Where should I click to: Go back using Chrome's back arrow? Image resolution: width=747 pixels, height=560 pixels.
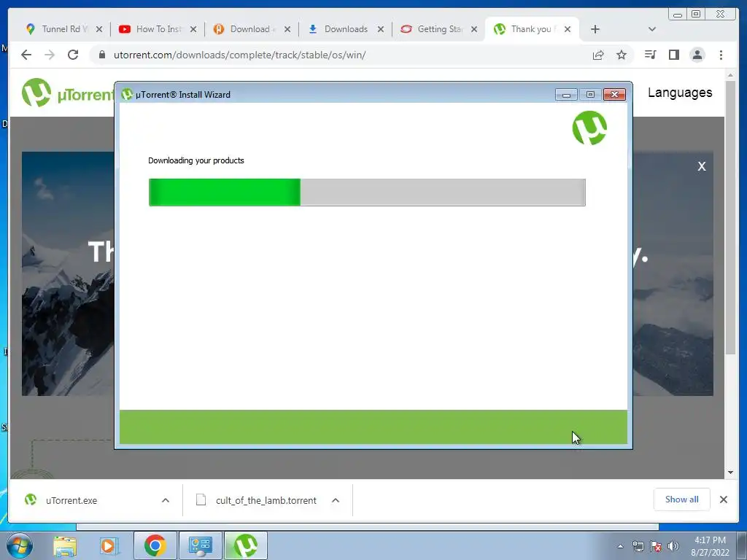point(26,55)
